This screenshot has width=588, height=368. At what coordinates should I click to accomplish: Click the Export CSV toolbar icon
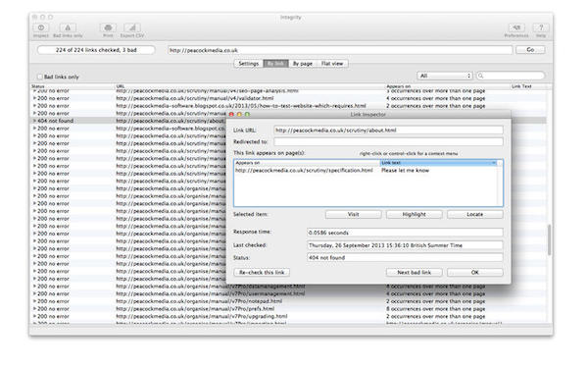pos(132,27)
